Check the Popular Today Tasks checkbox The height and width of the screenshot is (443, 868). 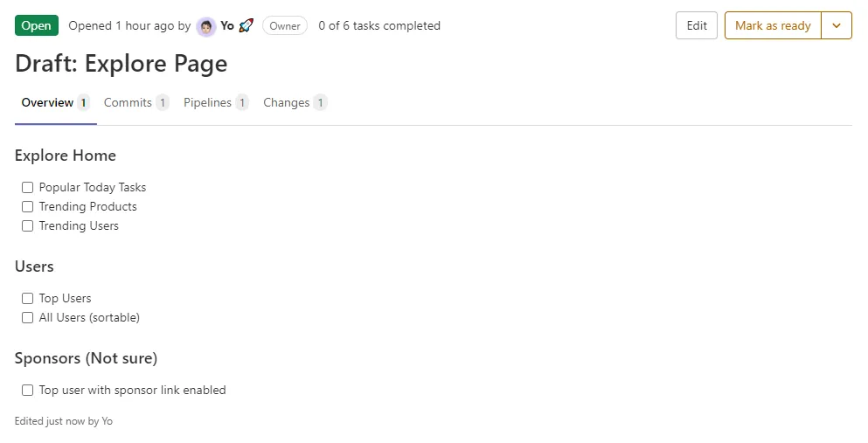coord(28,188)
